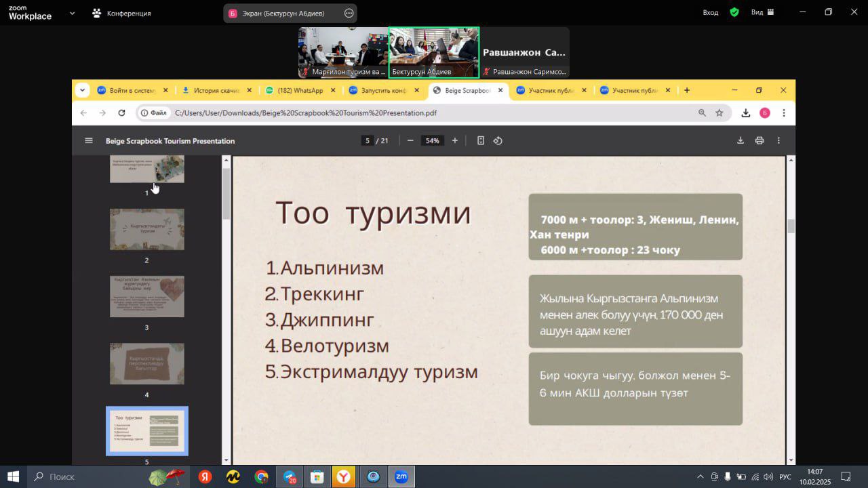Go forward in browser history
This screenshot has height=488, width=868.
(x=102, y=113)
